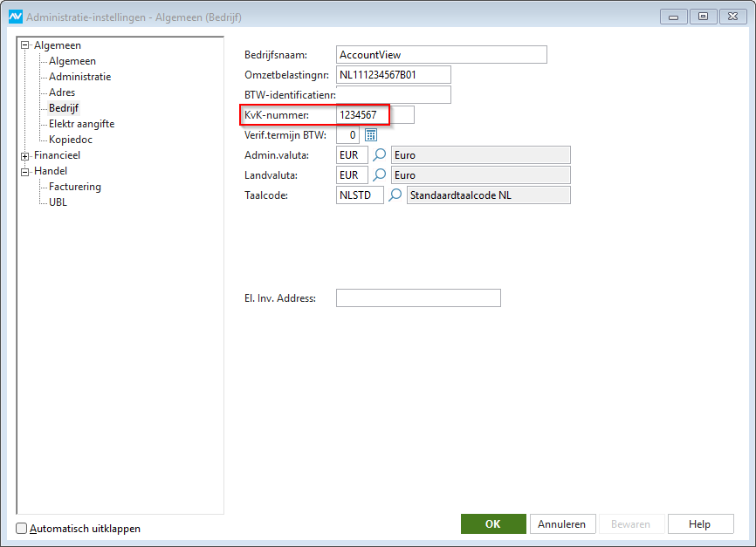Click into the KvK-nummer field

[x=375, y=115]
